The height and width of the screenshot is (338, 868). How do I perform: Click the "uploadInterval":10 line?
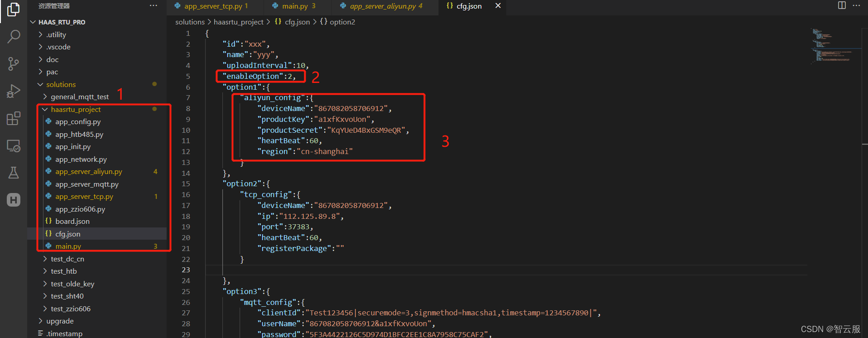click(x=265, y=65)
